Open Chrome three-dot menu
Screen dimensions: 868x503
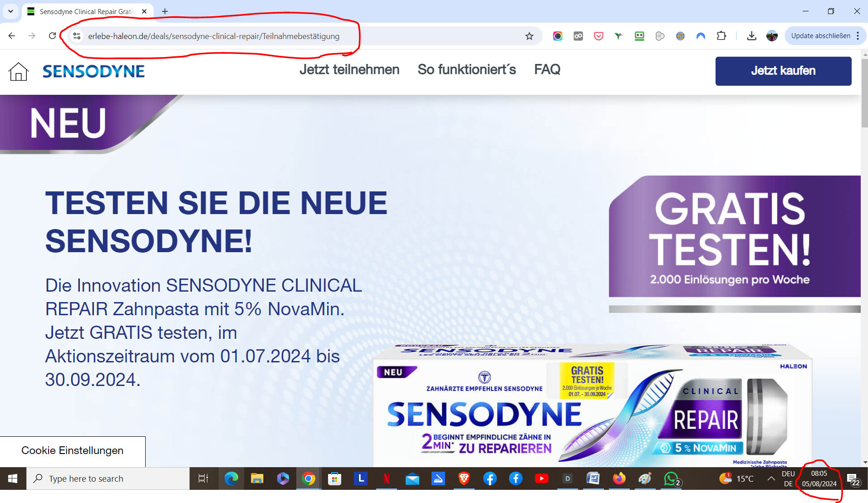point(858,36)
